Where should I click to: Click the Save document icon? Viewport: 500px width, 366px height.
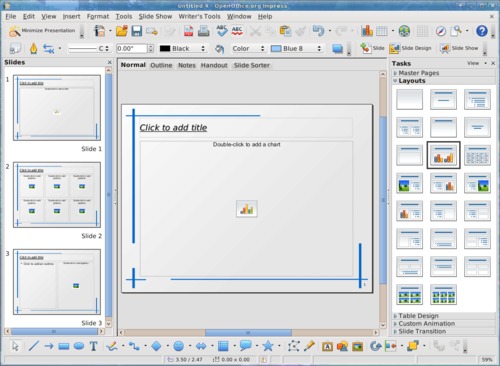(x=137, y=31)
